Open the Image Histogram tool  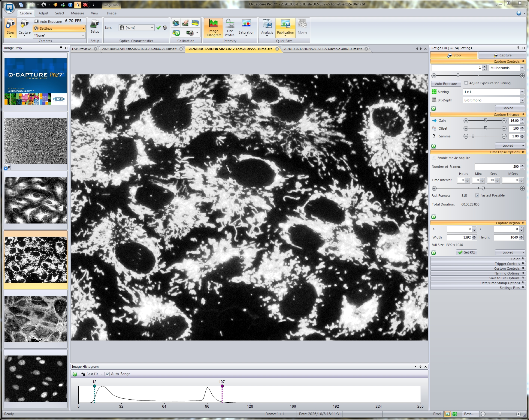(213, 28)
